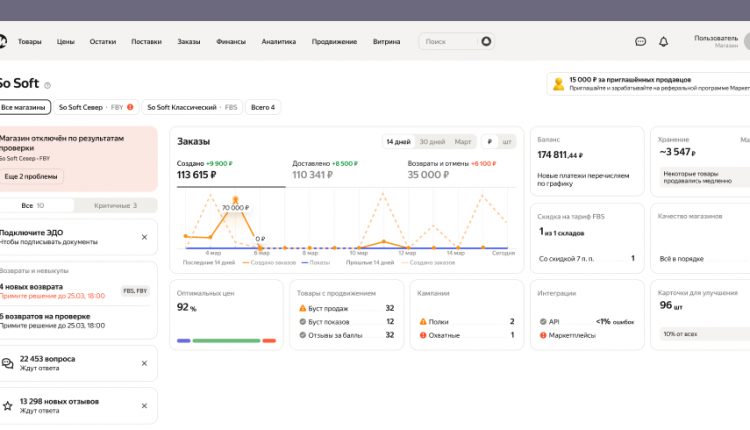Click the star icon by 13 298 новых отзывов
750x430 pixels.
8,406
